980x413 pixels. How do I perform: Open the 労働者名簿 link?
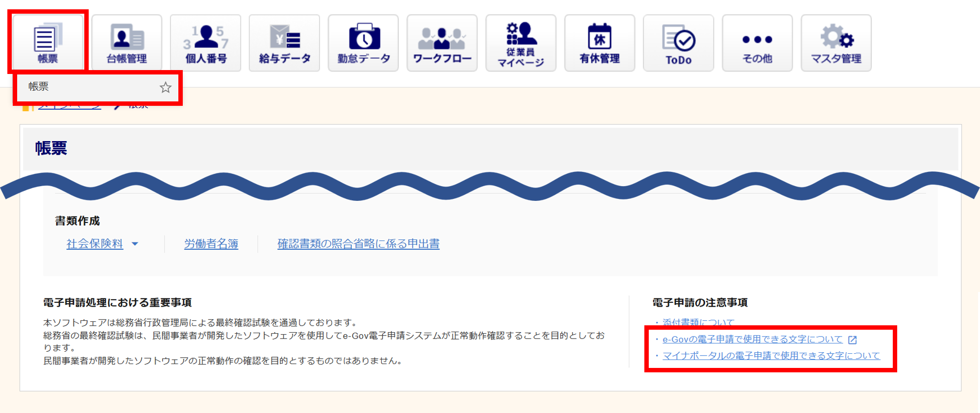[x=211, y=244]
